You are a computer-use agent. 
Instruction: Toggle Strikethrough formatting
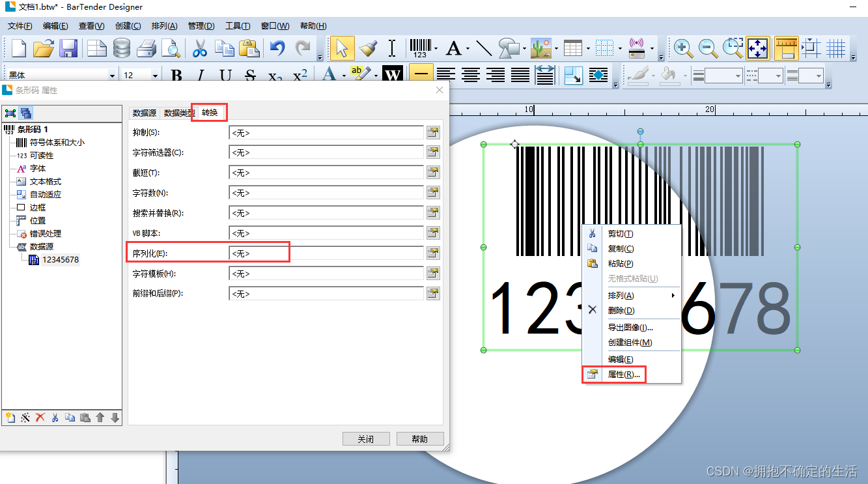[250, 76]
